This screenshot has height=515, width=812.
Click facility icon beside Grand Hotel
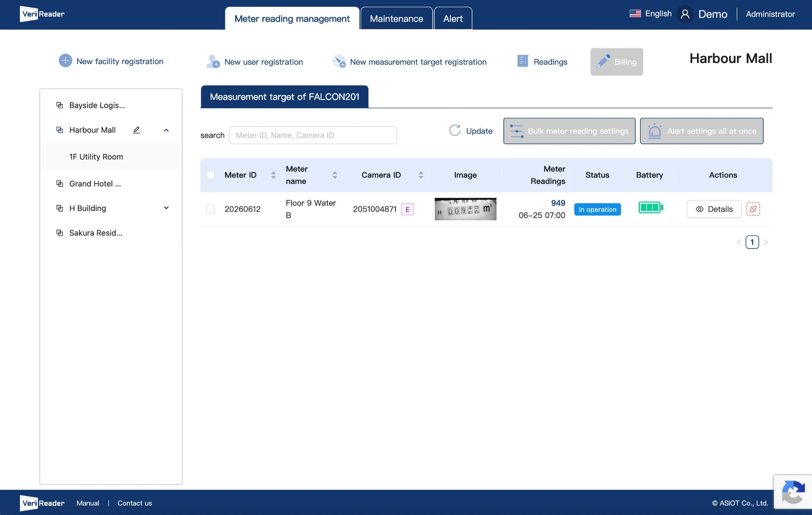(60, 184)
